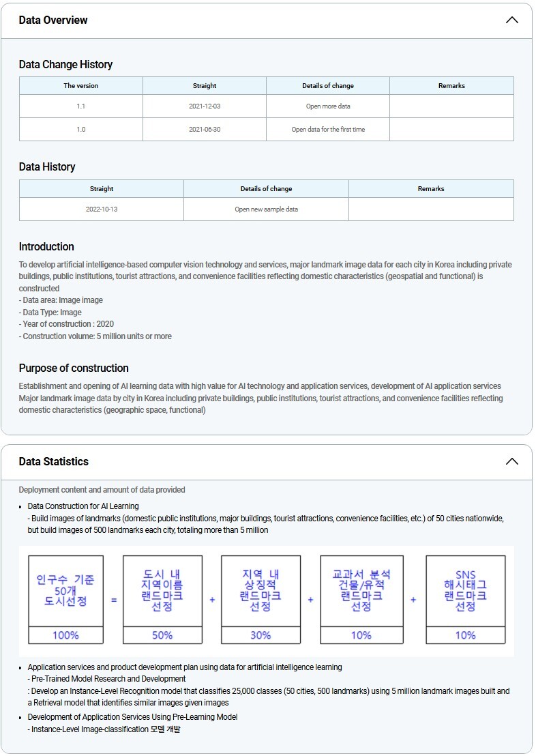Click the diagram box labeled 50%

162,599
